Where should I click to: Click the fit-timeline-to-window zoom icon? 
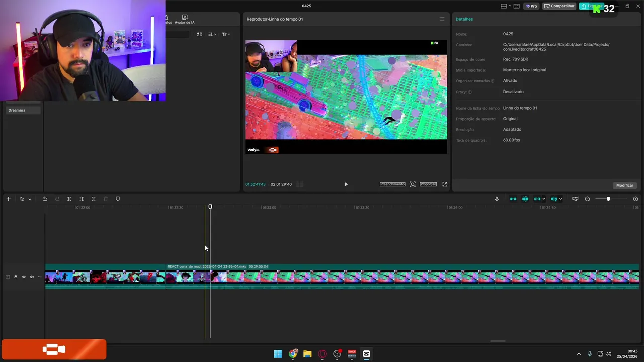[x=575, y=199]
